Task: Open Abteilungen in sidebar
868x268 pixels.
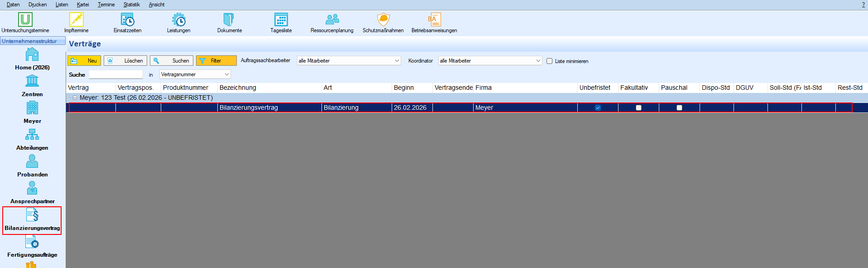Action: point(32,139)
